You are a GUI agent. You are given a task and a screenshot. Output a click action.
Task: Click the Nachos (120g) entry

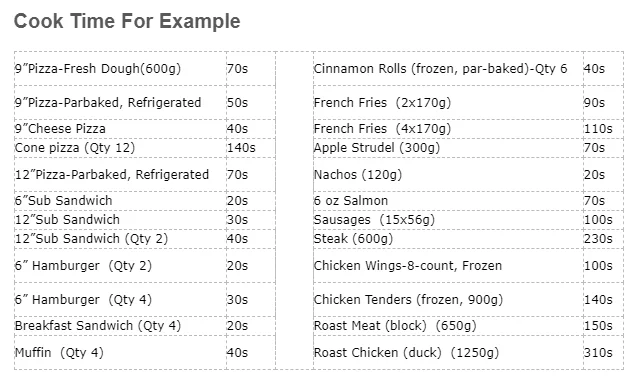point(358,175)
